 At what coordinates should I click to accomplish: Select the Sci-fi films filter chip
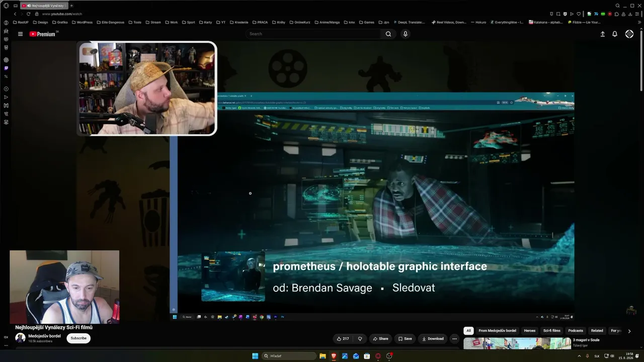coord(552,331)
